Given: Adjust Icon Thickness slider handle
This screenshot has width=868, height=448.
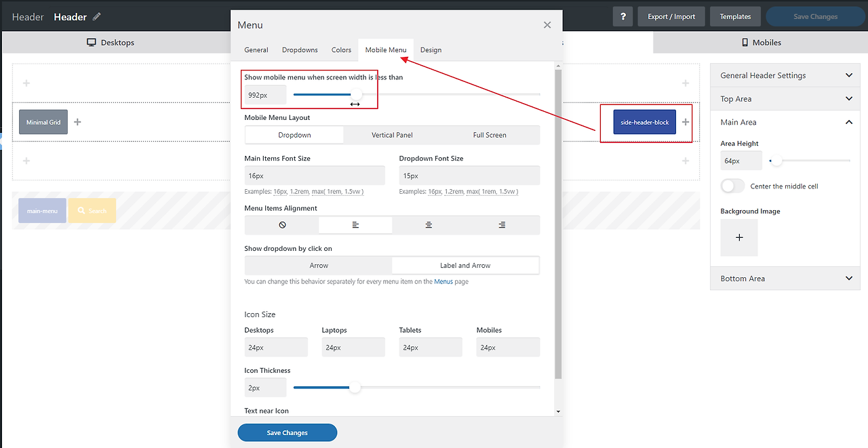Looking at the screenshot, I should point(355,387).
